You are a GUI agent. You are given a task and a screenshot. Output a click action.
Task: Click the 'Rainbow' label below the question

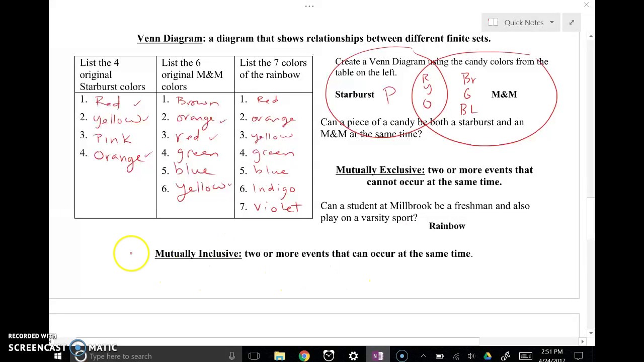point(447,226)
